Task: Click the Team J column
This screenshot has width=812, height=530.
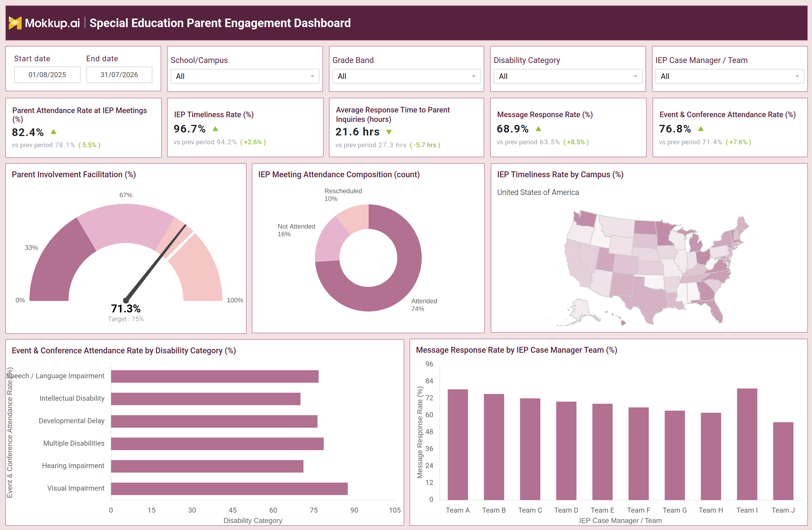Action: point(783,461)
